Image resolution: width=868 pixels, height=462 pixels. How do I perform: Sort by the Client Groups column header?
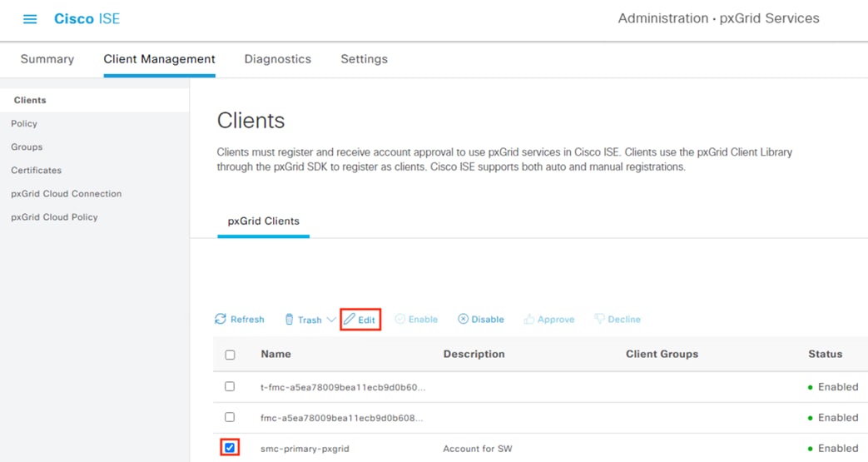[662, 354]
